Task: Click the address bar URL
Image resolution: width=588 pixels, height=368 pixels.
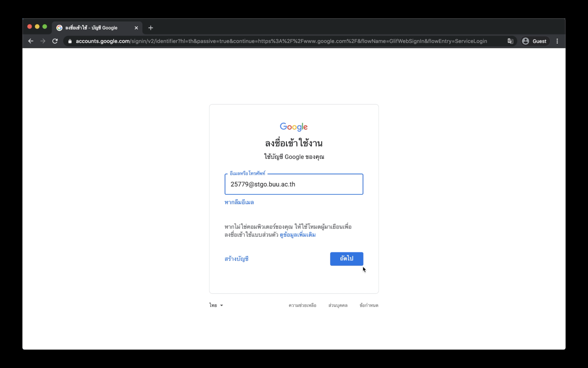Action: (281, 41)
